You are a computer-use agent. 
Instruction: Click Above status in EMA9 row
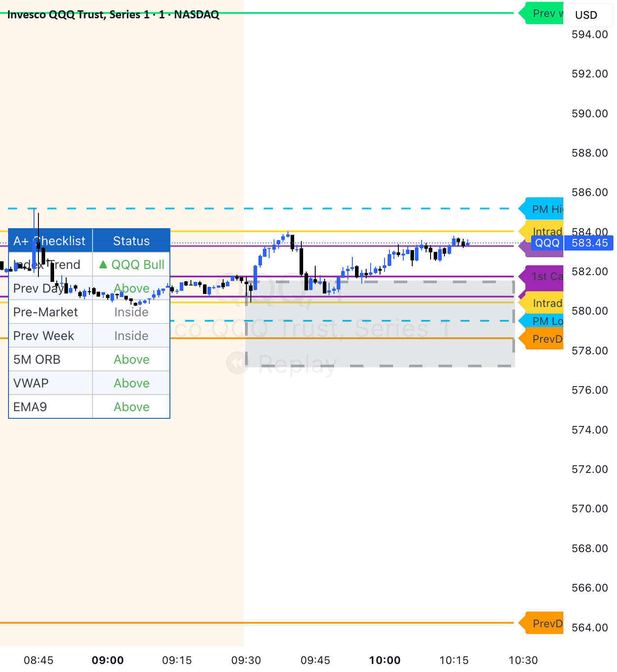131,407
